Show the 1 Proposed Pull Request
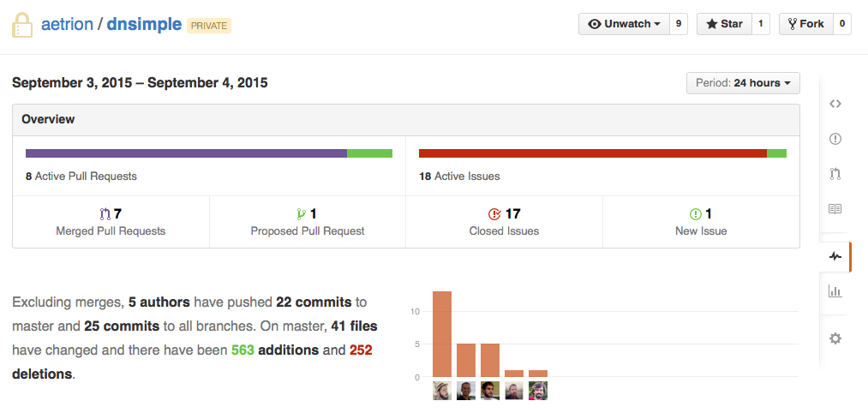 [307, 222]
